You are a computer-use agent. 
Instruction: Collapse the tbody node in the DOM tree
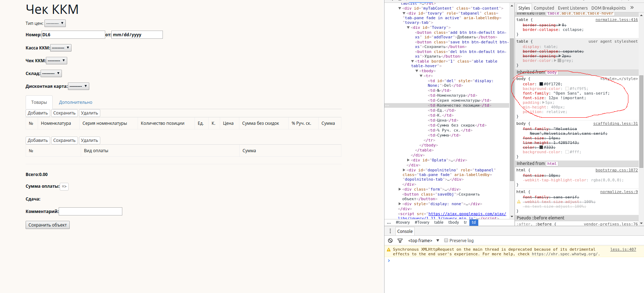(x=417, y=71)
